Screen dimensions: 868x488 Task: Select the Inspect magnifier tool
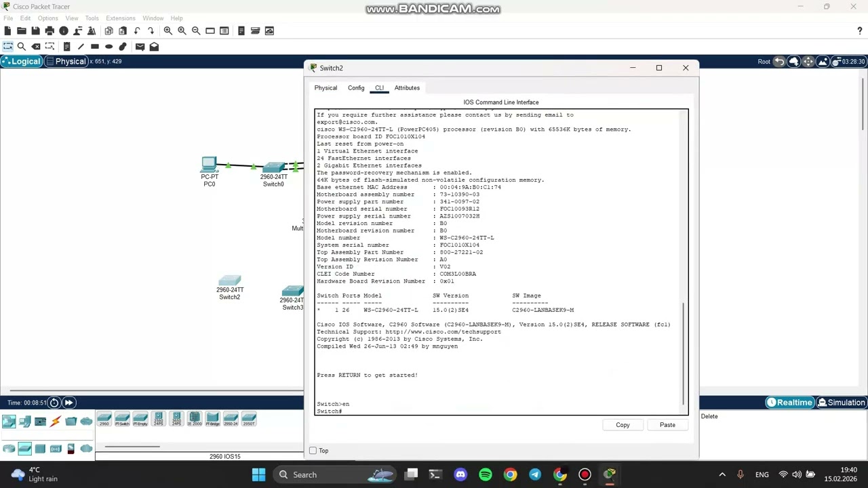[22, 47]
